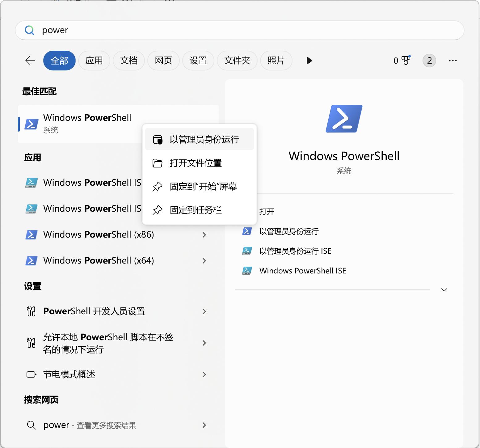The image size is (480, 448).
Task: Expand more actions with the down chevron
Action: [444, 290]
